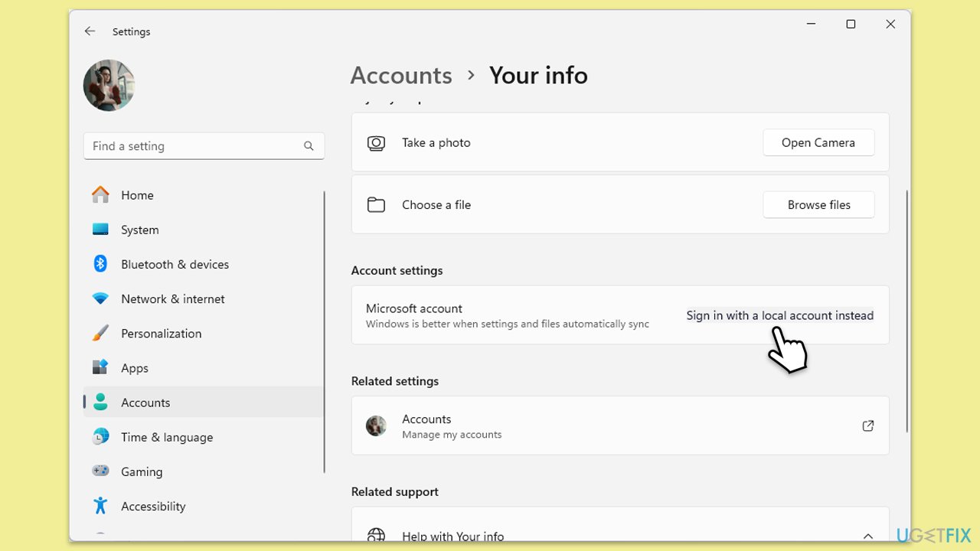Click the Home house icon
Screen dimensions: 980x551
pyautogui.click(x=100, y=195)
